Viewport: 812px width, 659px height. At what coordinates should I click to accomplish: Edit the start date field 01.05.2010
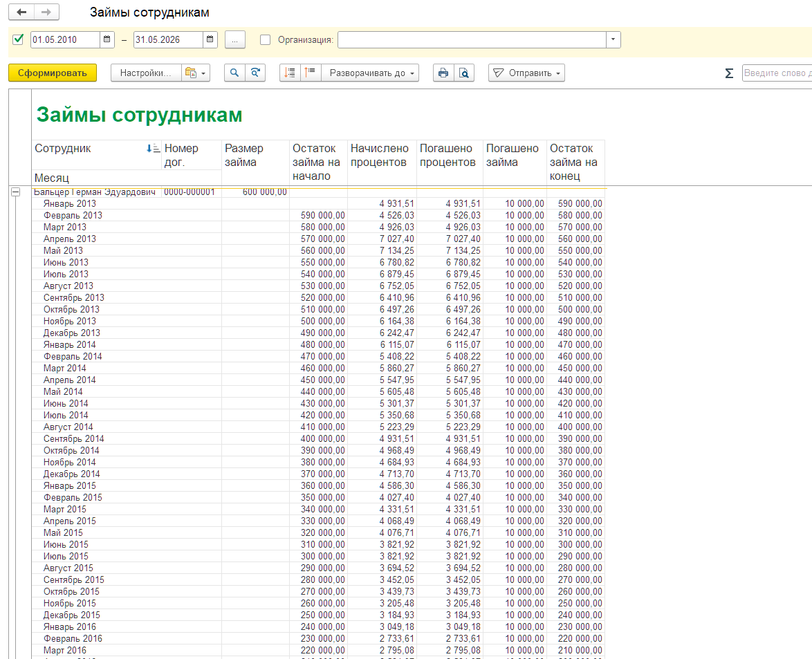pos(65,40)
